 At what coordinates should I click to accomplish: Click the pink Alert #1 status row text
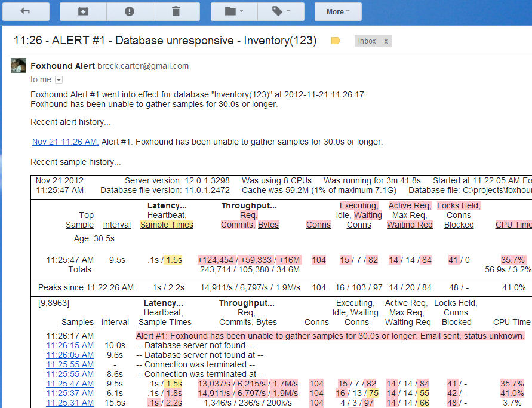click(330, 336)
